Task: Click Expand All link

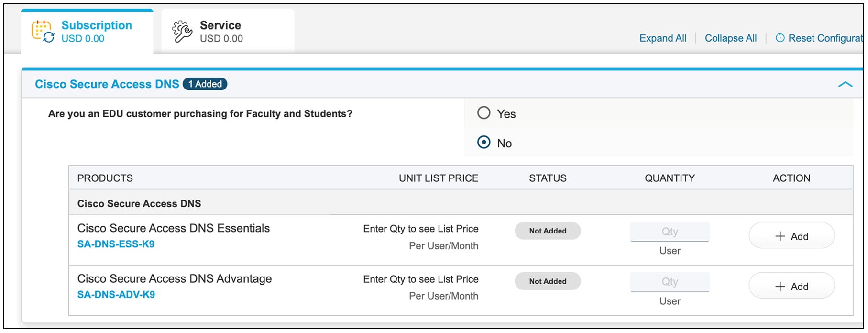Action: 663,38
